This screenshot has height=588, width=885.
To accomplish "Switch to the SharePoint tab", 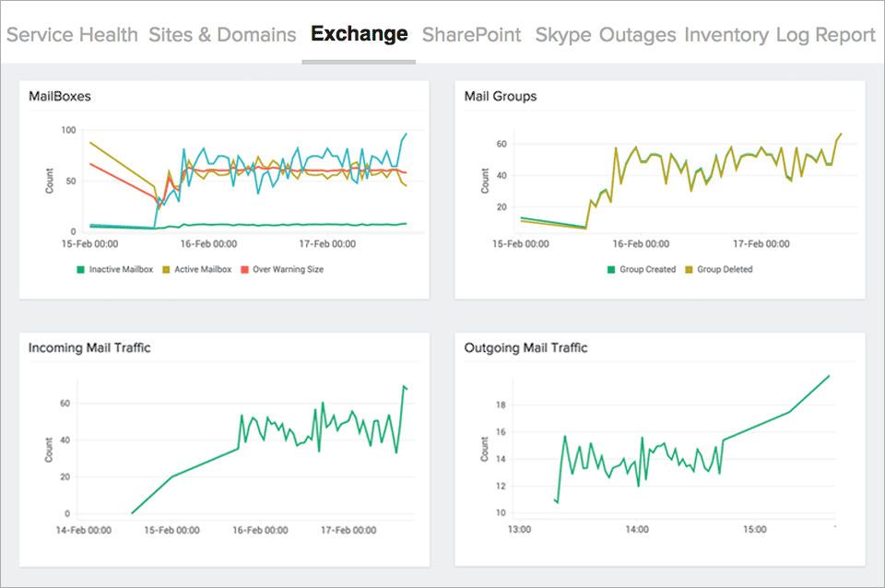I will click(471, 35).
